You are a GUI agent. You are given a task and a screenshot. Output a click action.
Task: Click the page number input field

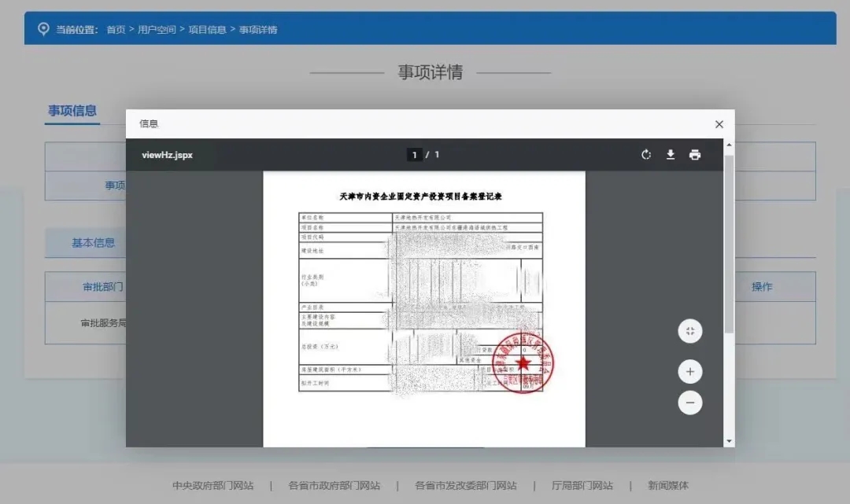click(x=415, y=155)
